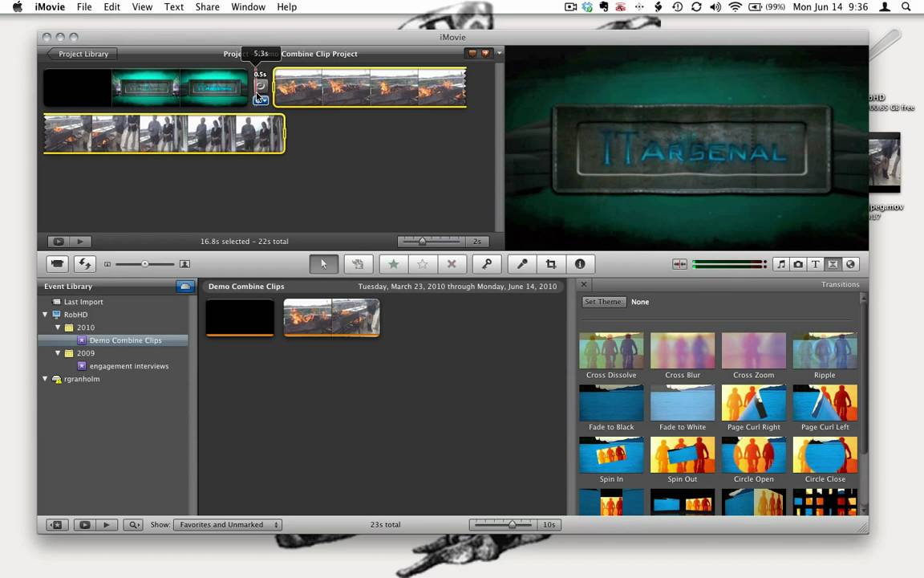Viewport: 924px width, 578px height.
Task: Open keyword filter search button
Action: [133, 524]
